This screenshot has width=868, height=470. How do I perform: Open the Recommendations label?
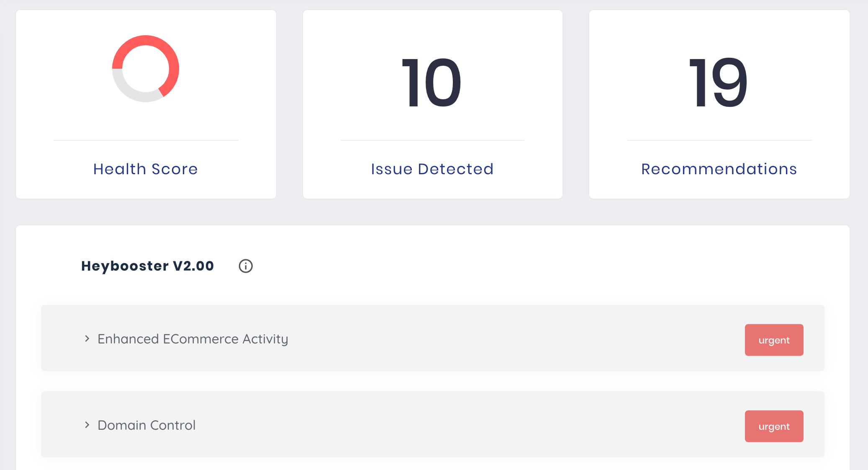pos(719,169)
